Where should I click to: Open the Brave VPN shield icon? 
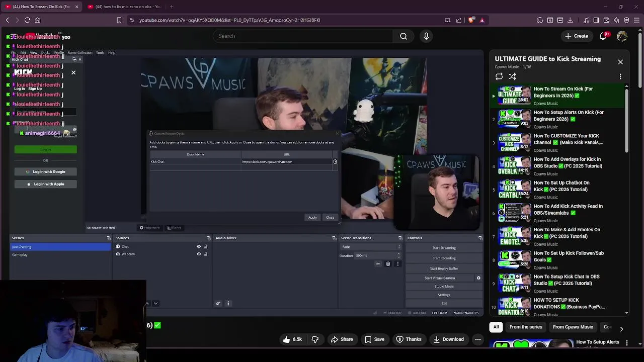coord(626,20)
